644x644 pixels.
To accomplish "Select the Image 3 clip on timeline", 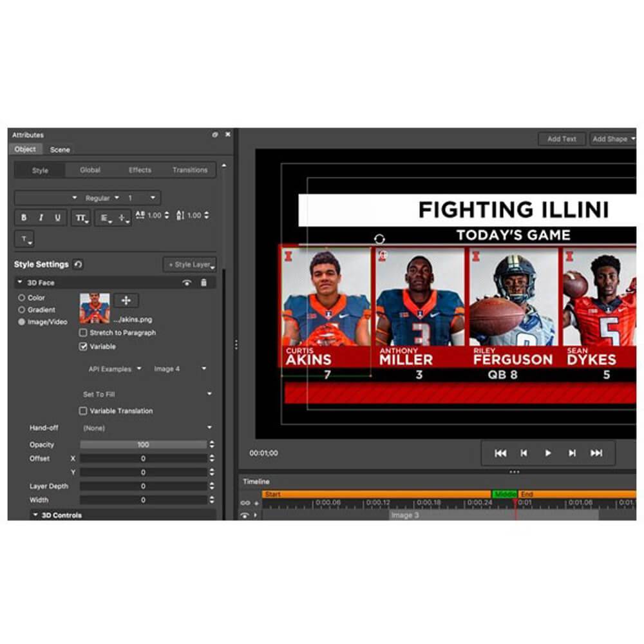I will [493, 515].
